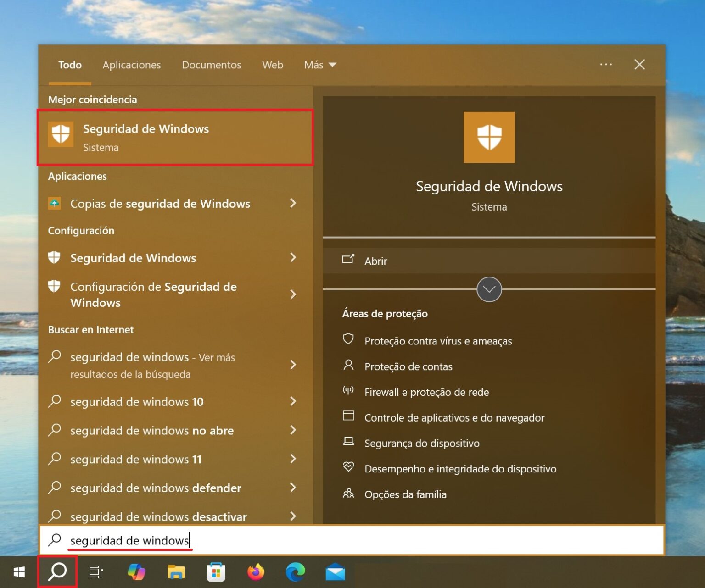Launch Microsoft Edge from the taskbar

click(295, 572)
